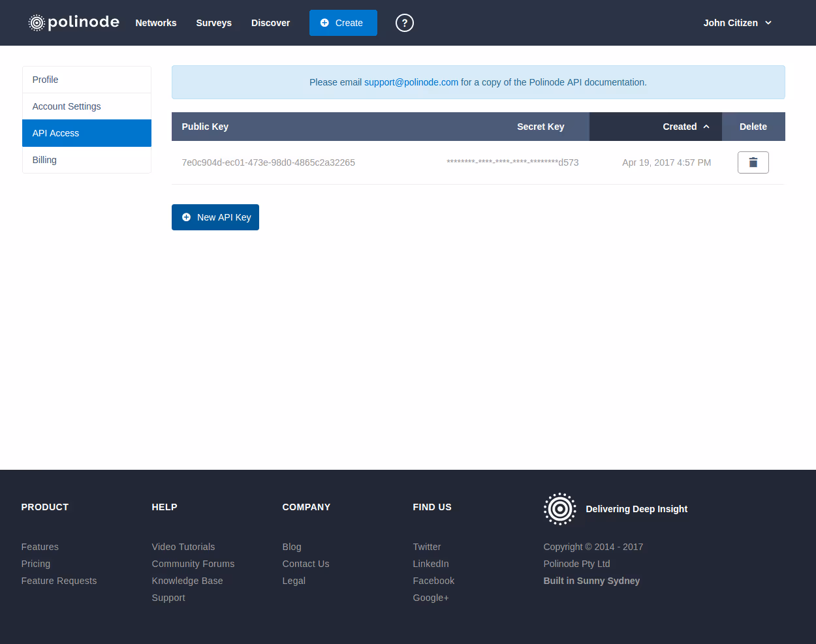
Task: Open the Pricing footer link
Action: [36, 564]
